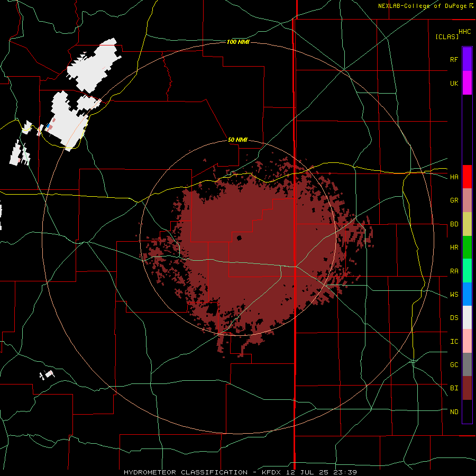This screenshot has width=476, height=476.
Task: Click the tiny blue pixel in the northwest echo
Action: (48, 126)
